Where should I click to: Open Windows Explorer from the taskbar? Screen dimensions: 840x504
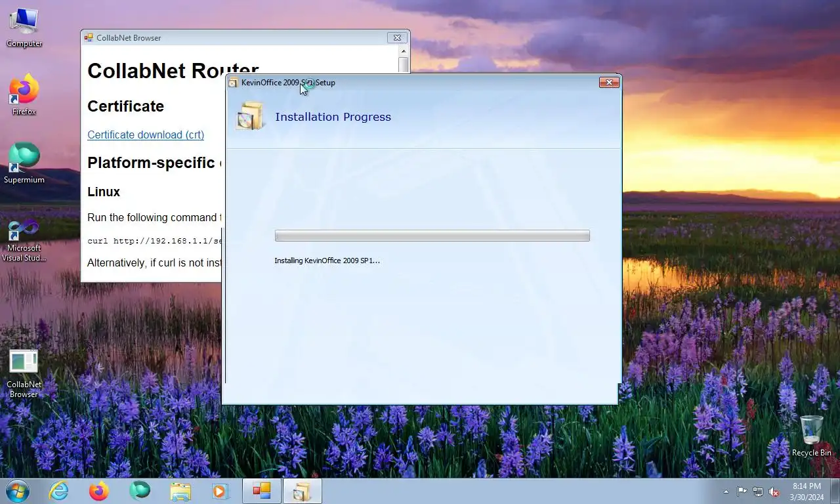pos(180,491)
